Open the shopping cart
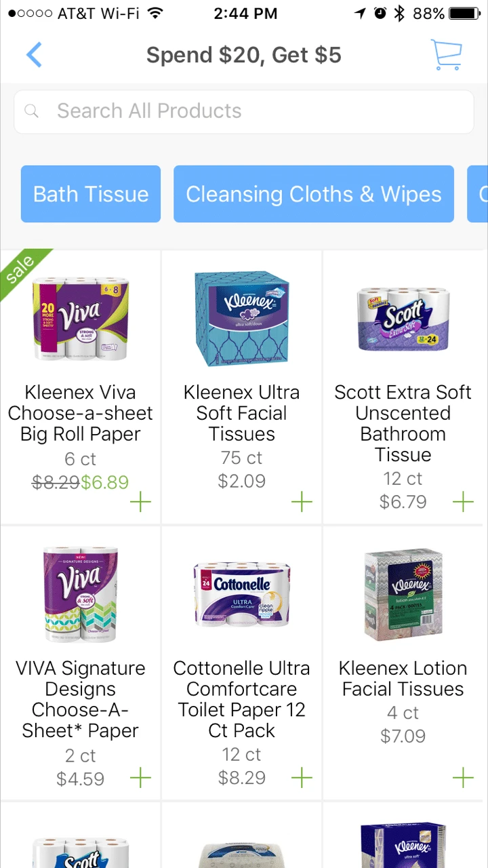This screenshot has width=488, height=868. 446,55
